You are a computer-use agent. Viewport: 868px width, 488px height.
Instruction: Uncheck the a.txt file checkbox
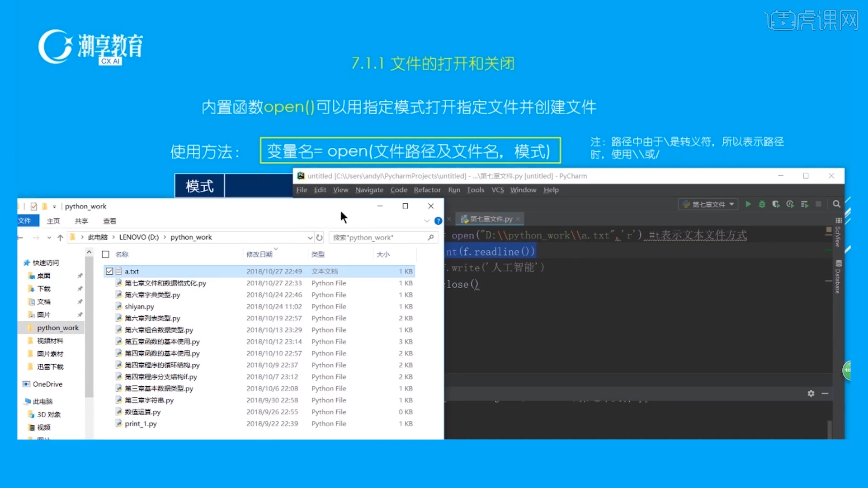[x=109, y=271]
